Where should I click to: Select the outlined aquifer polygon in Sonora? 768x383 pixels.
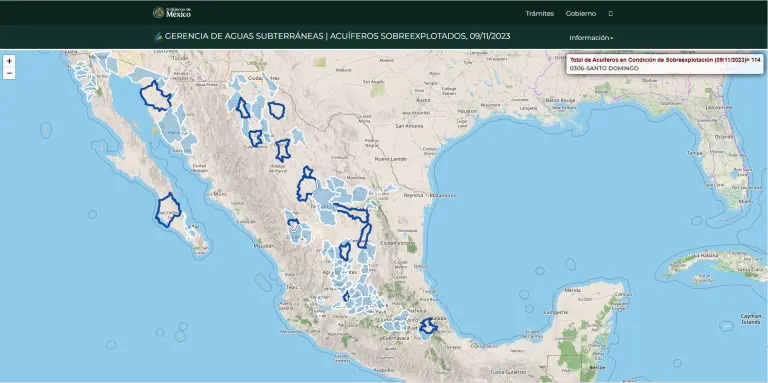click(156, 96)
